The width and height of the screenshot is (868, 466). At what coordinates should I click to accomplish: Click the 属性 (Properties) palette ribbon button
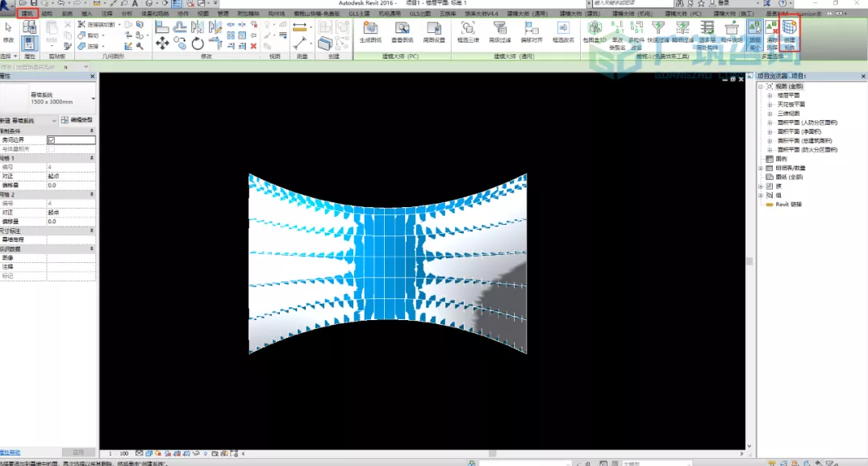pyautogui.click(x=29, y=44)
